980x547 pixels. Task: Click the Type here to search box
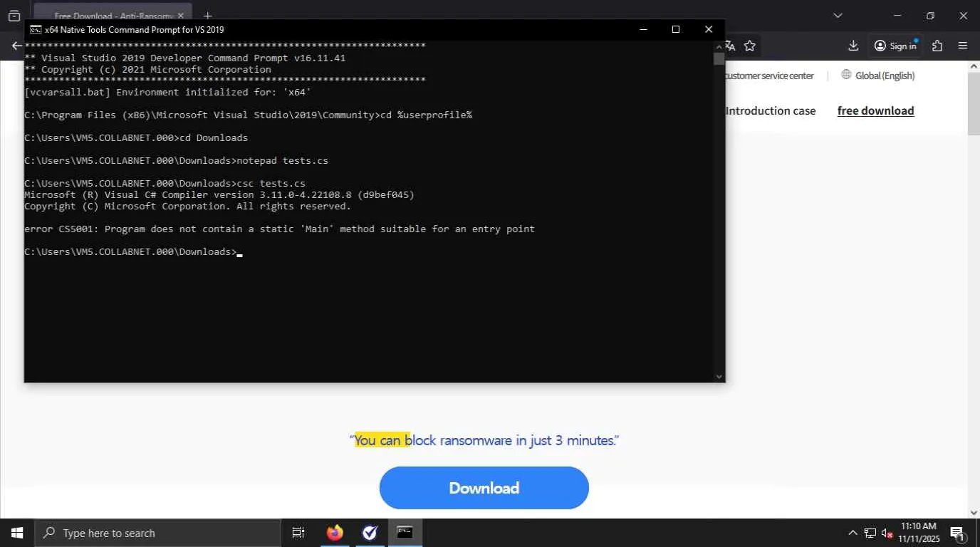pos(157,533)
